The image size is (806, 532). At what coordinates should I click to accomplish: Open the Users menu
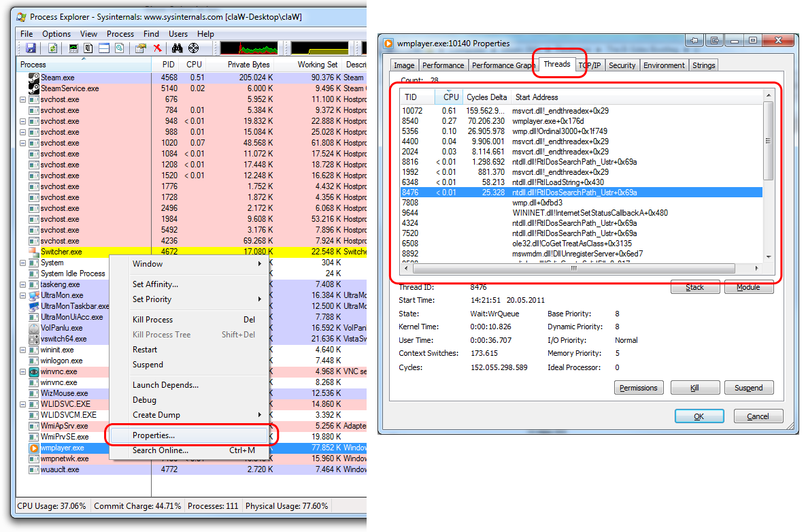click(178, 34)
